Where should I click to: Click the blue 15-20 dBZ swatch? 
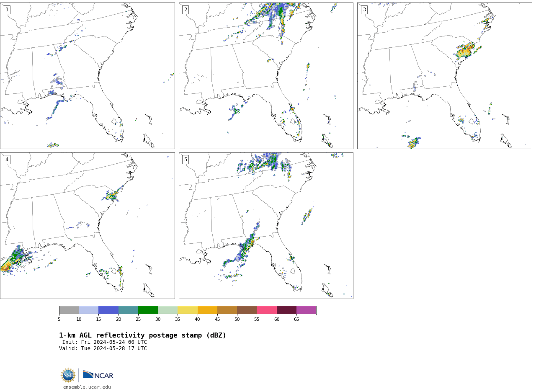click(x=108, y=310)
